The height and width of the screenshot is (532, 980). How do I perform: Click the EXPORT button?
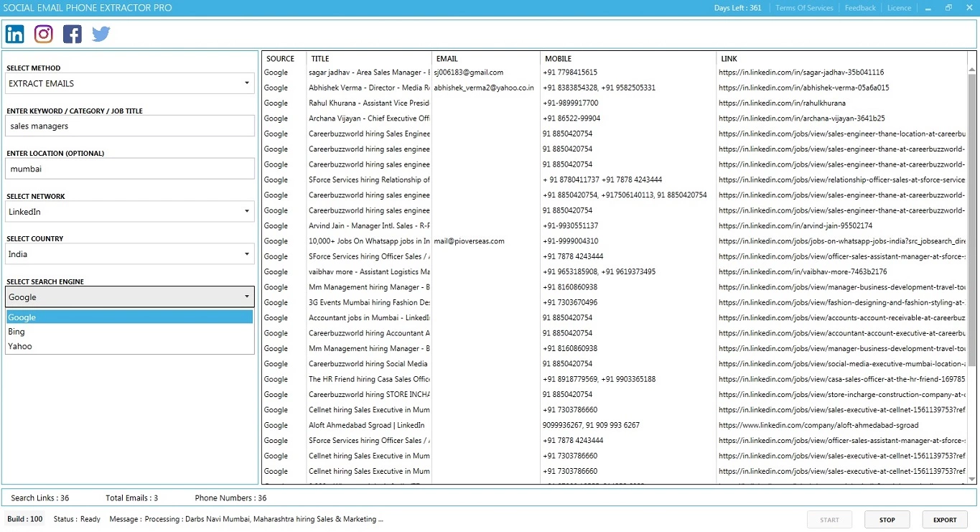pyautogui.click(x=944, y=520)
